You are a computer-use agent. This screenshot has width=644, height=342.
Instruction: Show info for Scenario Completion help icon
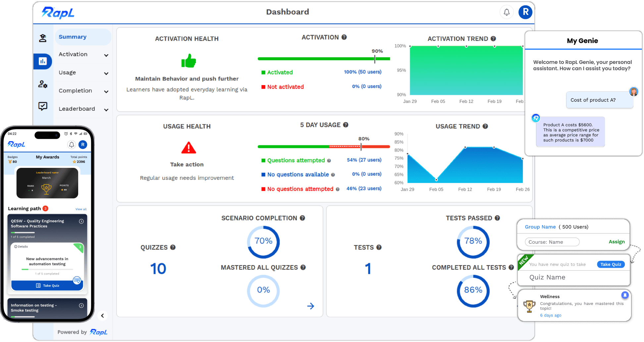302,218
